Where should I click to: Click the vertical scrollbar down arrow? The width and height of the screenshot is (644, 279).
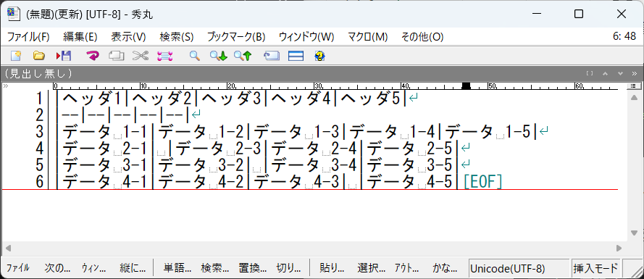pyautogui.click(x=634, y=233)
